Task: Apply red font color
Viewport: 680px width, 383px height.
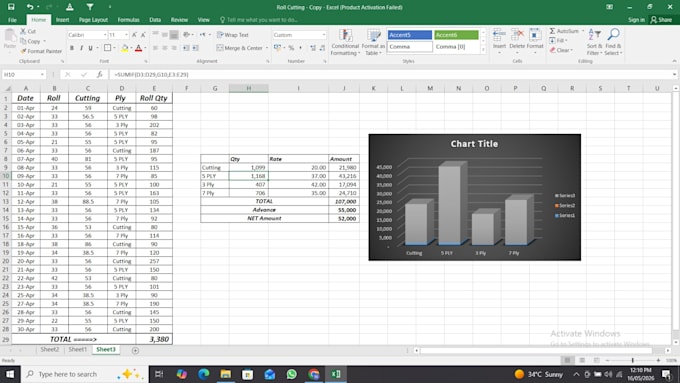Action: click(139, 48)
